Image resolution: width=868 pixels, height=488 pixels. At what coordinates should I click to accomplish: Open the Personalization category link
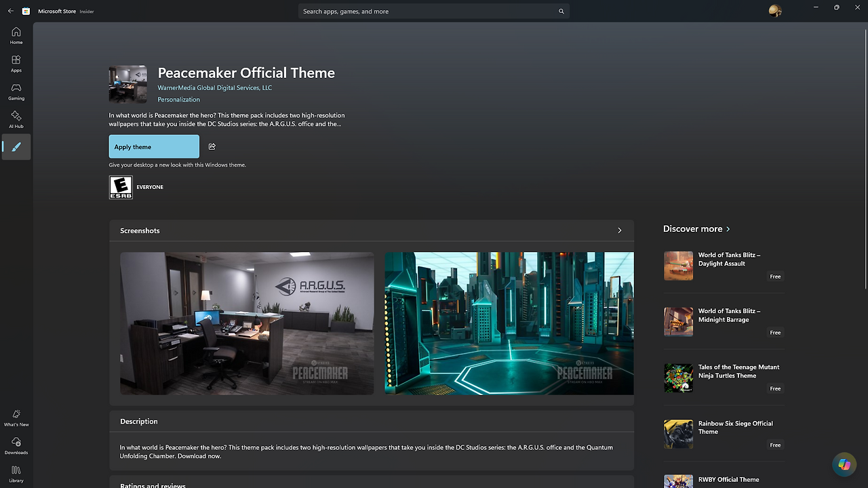[179, 100]
